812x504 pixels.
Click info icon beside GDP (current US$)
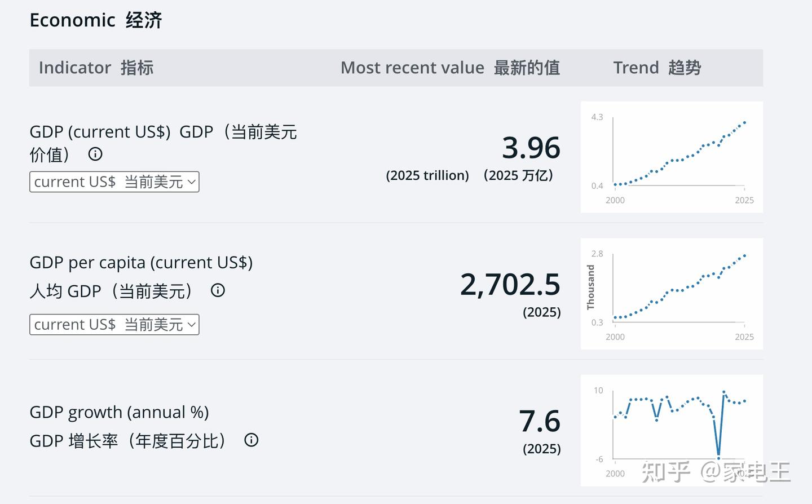pos(95,154)
